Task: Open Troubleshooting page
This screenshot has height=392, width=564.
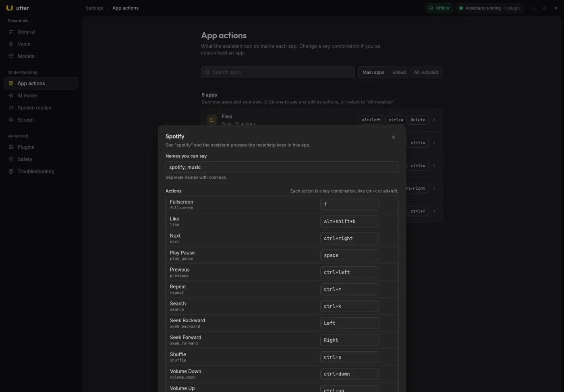Action: (41, 171)
